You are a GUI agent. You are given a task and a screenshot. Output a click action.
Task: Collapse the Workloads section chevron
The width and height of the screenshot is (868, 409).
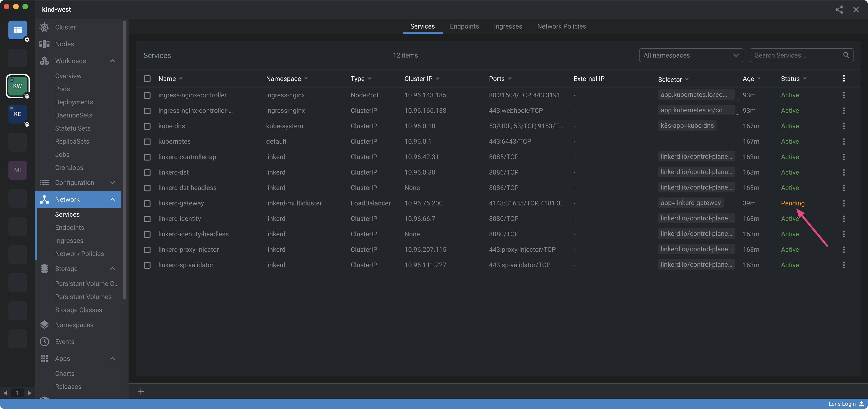pos(113,61)
